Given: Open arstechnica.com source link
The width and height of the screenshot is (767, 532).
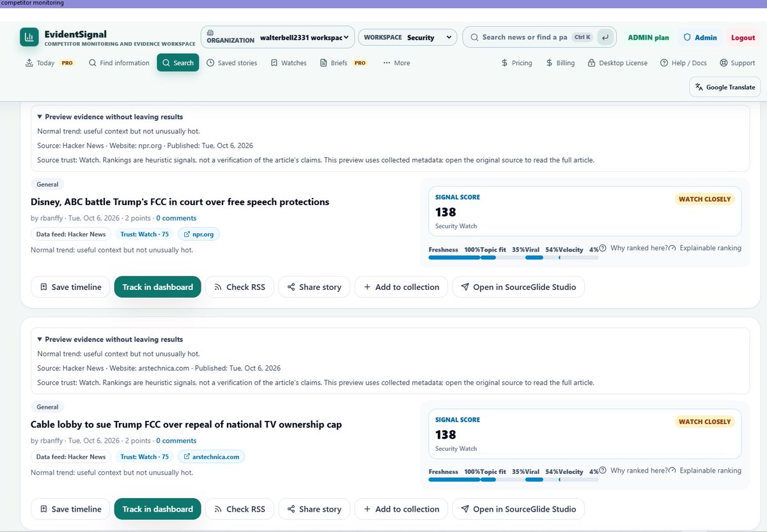Looking at the screenshot, I should click(x=211, y=457).
